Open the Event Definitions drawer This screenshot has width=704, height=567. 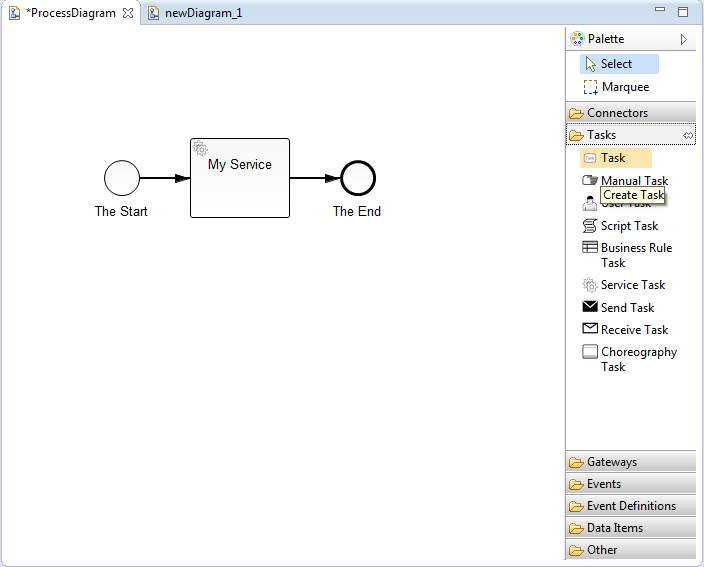631,506
